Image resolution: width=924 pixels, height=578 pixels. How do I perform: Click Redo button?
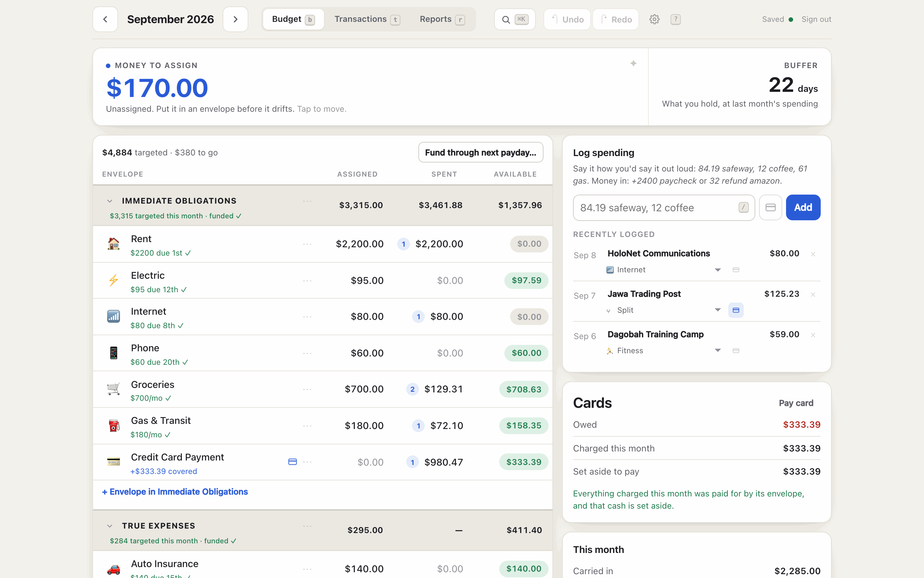615,19
